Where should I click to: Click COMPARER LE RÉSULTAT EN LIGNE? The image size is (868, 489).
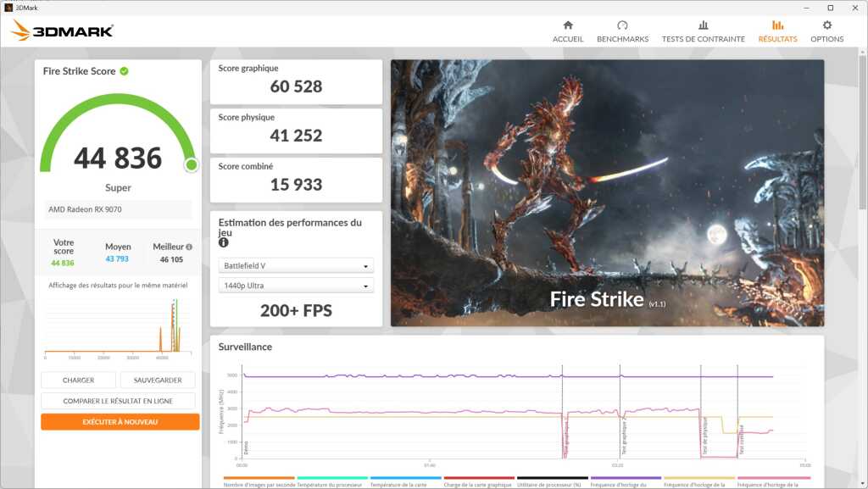click(x=118, y=401)
